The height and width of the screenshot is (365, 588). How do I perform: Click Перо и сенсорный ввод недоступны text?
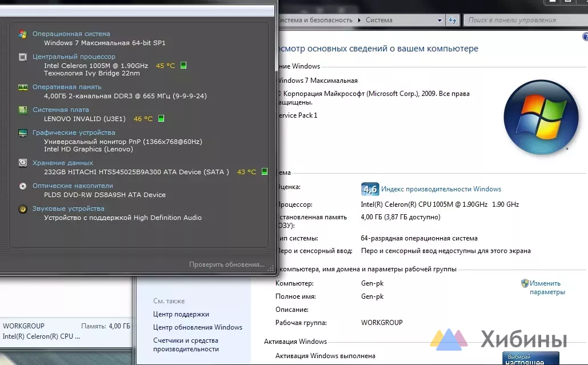pos(446,251)
